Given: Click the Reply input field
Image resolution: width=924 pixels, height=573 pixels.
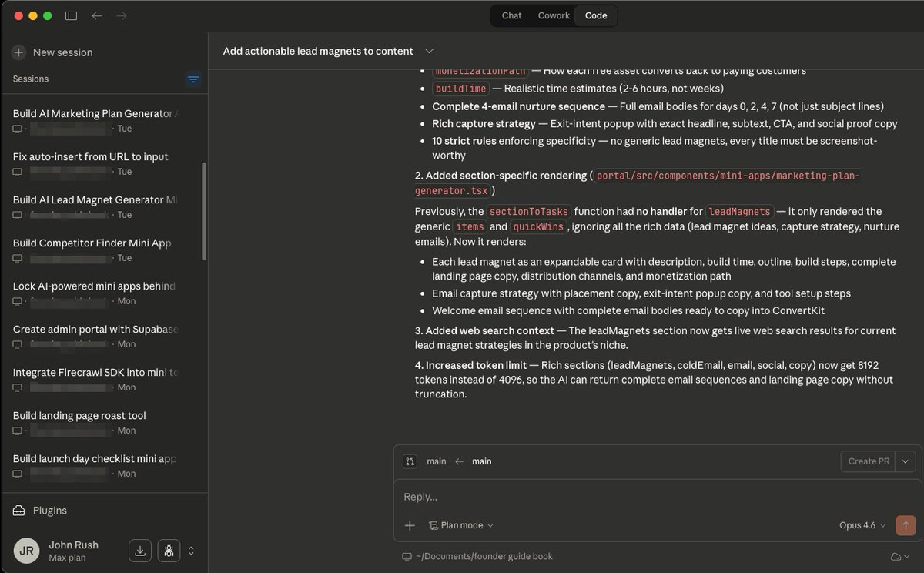Looking at the screenshot, I should 539,497.
